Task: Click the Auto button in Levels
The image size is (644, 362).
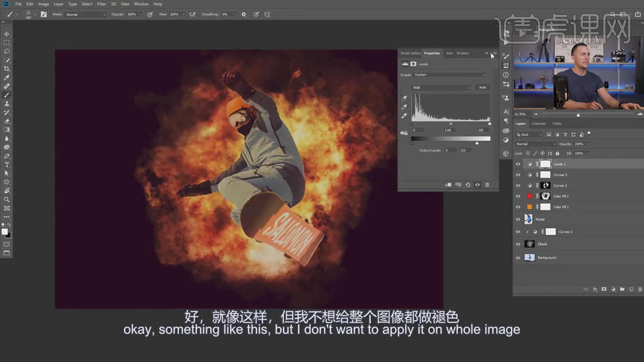Action: pos(483,88)
